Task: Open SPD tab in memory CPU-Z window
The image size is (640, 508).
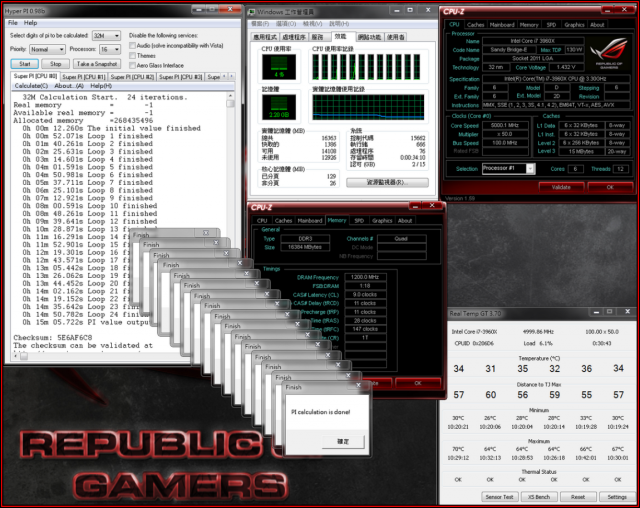Action: tap(359, 221)
